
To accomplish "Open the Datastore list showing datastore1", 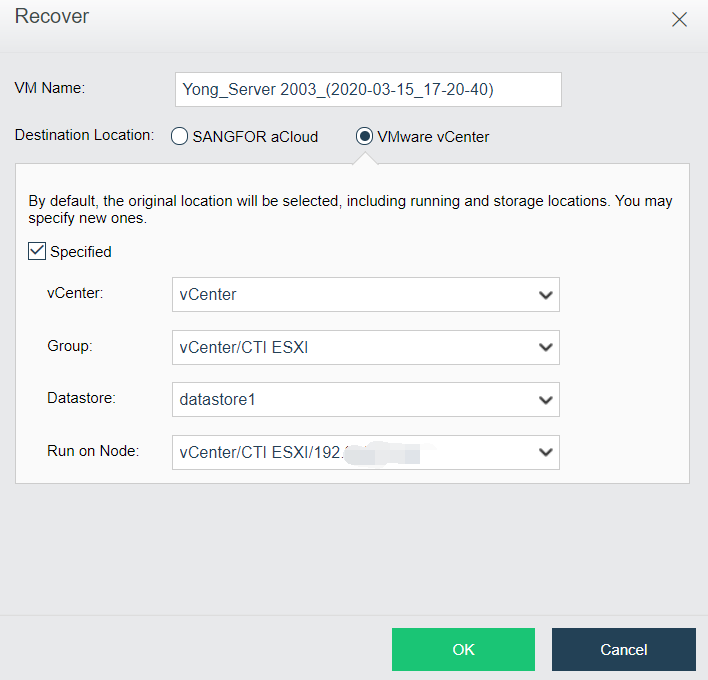I will point(366,400).
